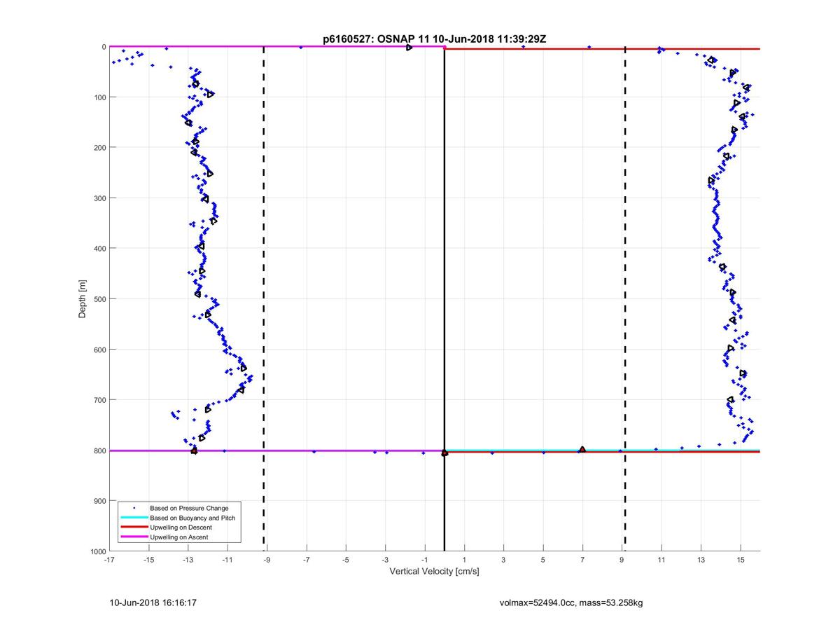Click the velocity-axis tick label "-7"
The width and height of the screenshot is (840, 620).
tap(306, 560)
